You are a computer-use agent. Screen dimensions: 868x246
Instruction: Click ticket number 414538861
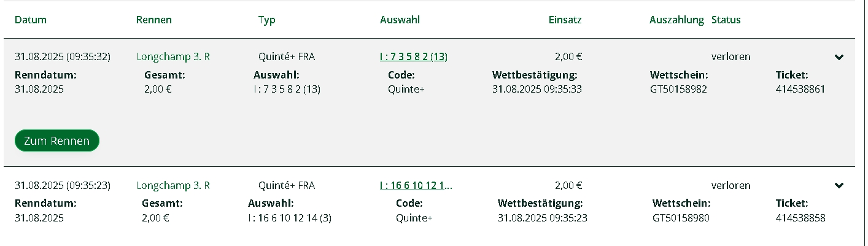tap(800, 89)
